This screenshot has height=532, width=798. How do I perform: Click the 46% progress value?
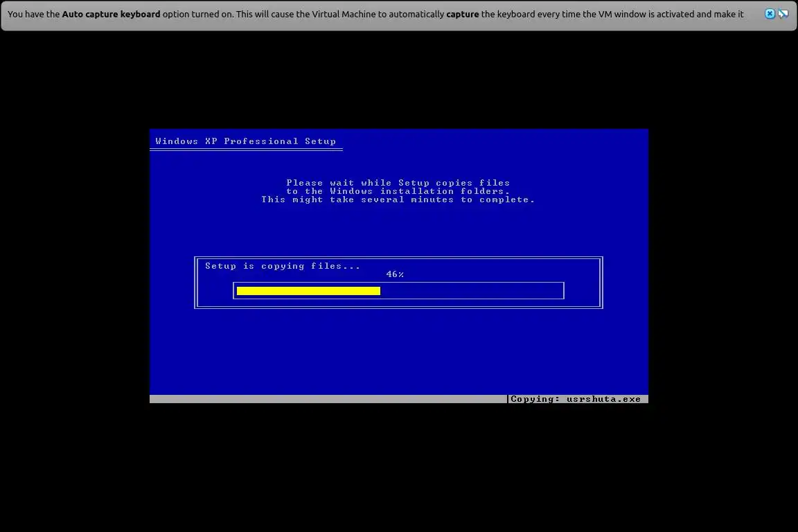pyautogui.click(x=395, y=274)
